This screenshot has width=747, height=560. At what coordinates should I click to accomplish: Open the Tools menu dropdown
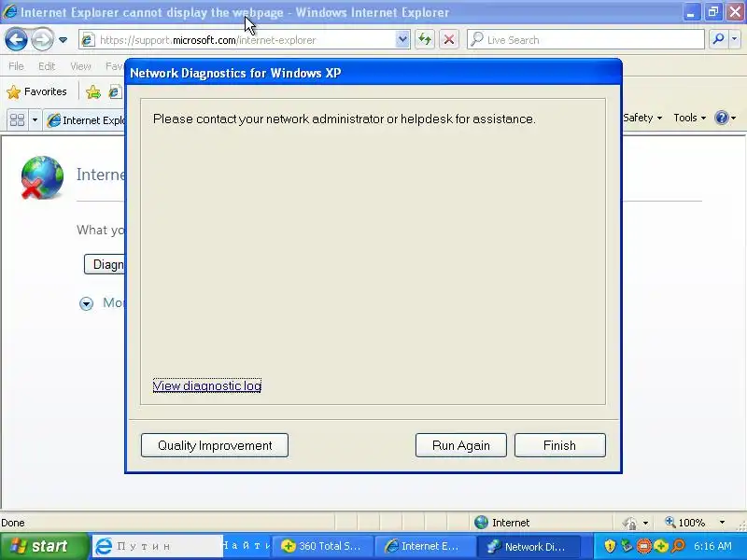[689, 118]
